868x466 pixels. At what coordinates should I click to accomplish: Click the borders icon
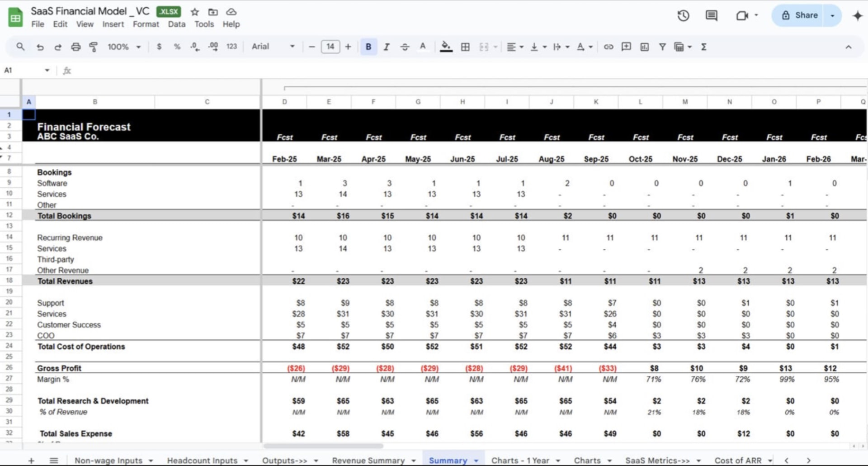click(465, 47)
